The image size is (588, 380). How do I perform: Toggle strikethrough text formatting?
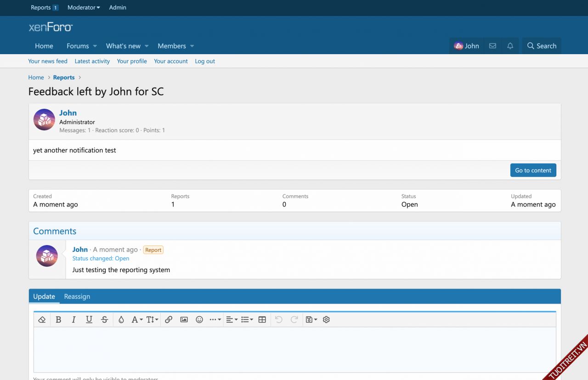tap(105, 319)
